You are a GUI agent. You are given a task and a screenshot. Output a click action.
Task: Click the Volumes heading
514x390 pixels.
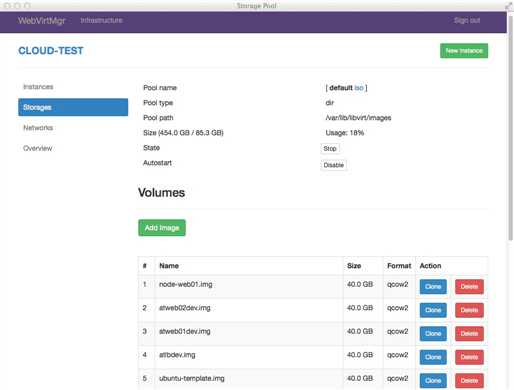(161, 193)
